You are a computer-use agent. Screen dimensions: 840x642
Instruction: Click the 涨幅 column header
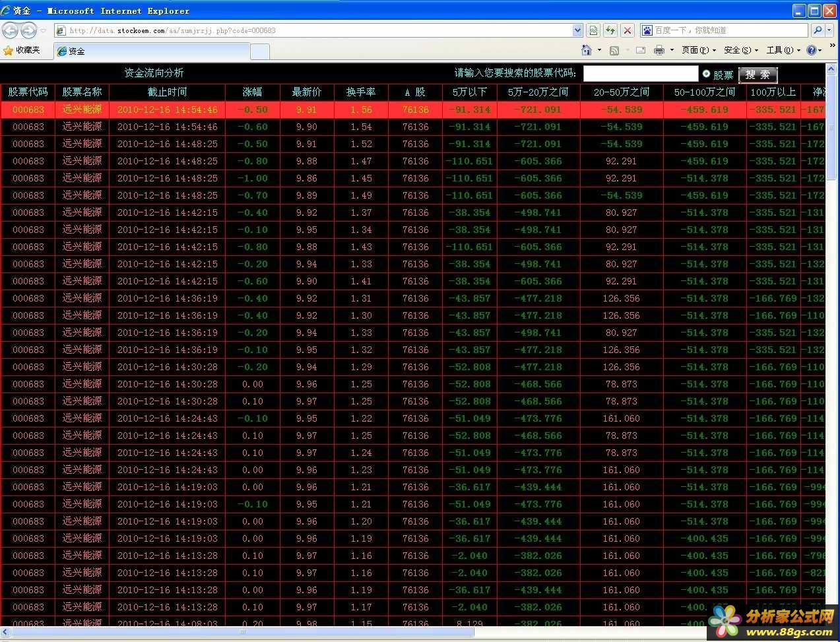(x=252, y=92)
